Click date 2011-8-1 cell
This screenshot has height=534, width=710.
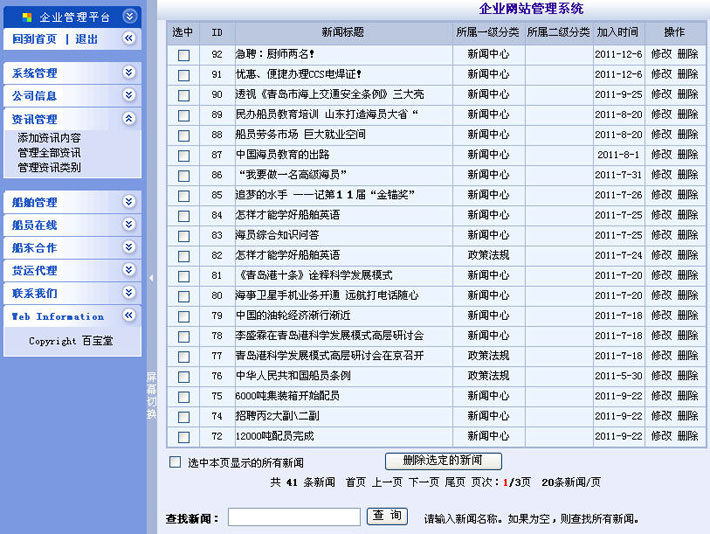[618, 155]
